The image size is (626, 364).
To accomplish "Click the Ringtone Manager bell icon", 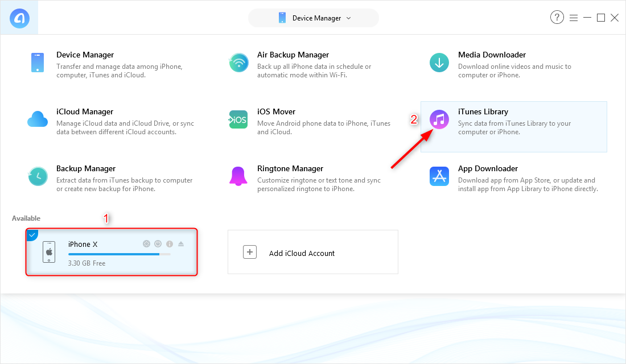I will [x=238, y=176].
